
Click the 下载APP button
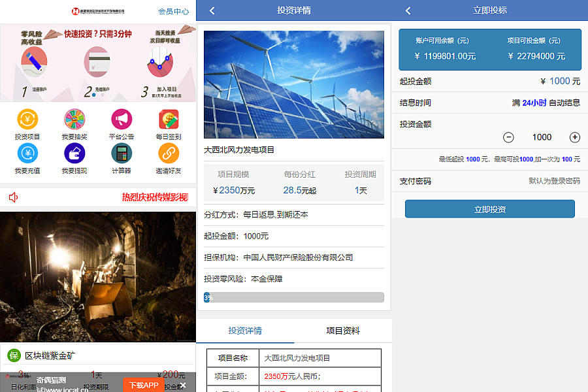click(144, 385)
